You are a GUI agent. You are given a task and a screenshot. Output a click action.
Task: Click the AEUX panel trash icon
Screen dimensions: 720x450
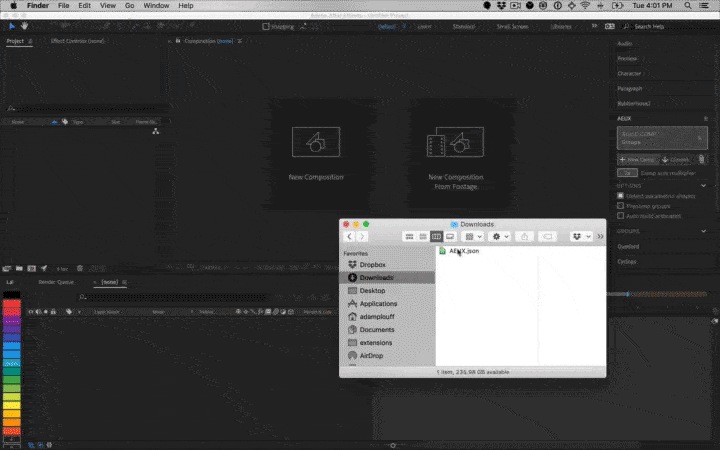click(701, 159)
